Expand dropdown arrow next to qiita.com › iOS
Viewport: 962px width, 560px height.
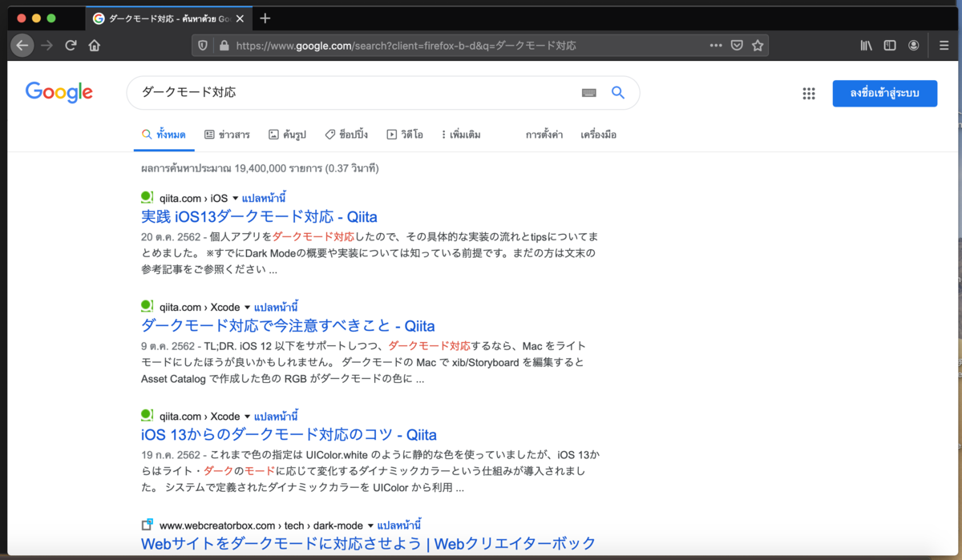click(x=236, y=198)
